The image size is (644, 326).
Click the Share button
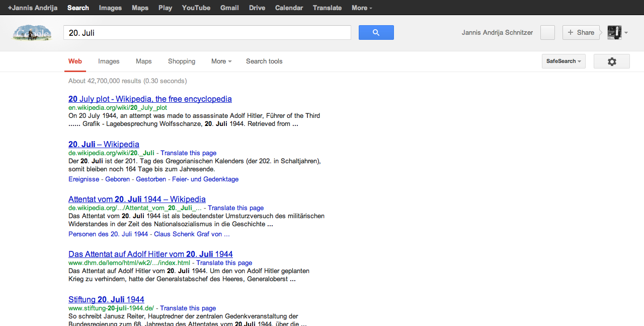[581, 32]
